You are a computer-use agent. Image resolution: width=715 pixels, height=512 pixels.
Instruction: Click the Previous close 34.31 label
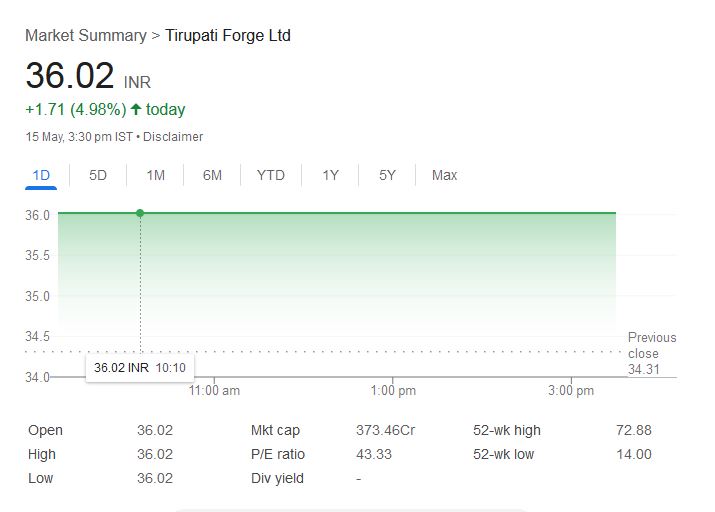652,353
